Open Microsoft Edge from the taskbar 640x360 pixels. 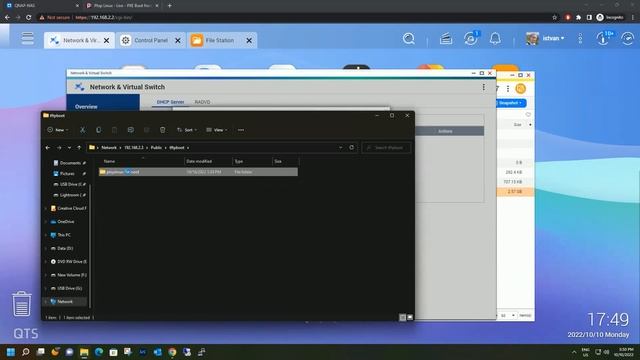pyautogui.click(x=99, y=352)
